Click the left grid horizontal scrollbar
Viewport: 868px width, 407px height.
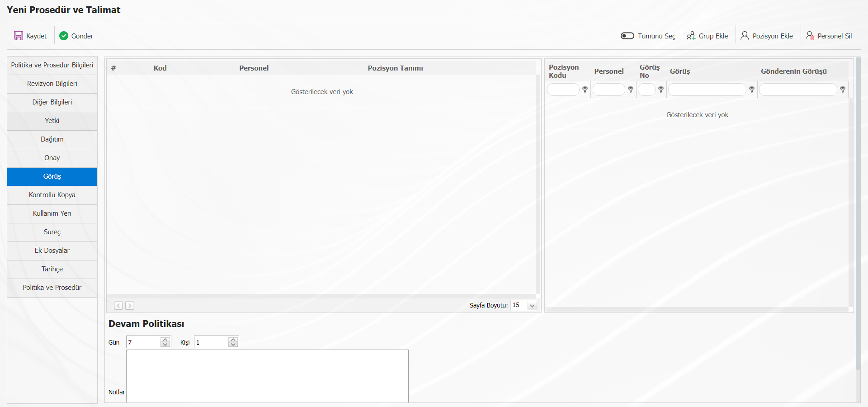tap(321, 296)
